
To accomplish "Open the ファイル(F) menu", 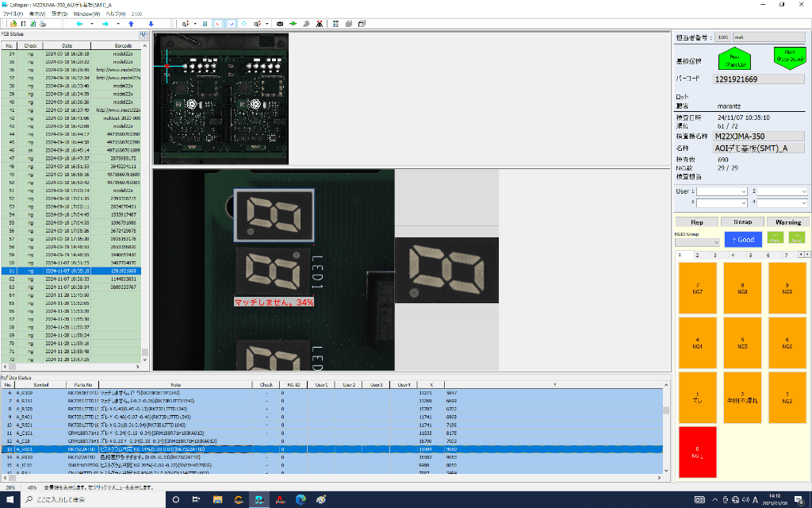I will [x=15, y=13].
